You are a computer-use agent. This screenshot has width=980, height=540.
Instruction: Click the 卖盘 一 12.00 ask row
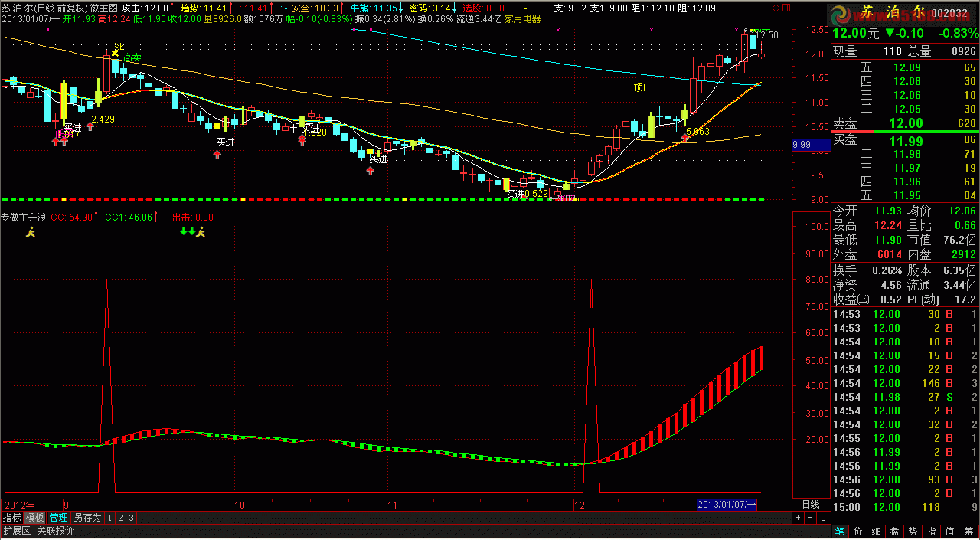coord(905,123)
